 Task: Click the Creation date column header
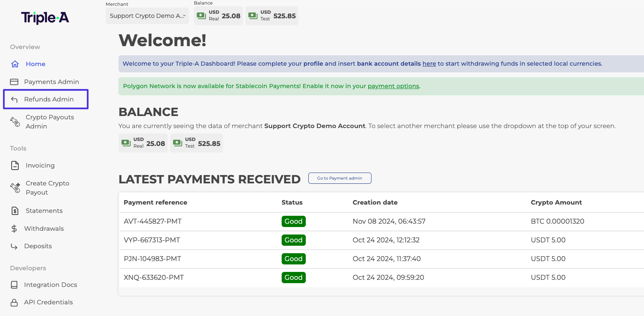tap(375, 202)
